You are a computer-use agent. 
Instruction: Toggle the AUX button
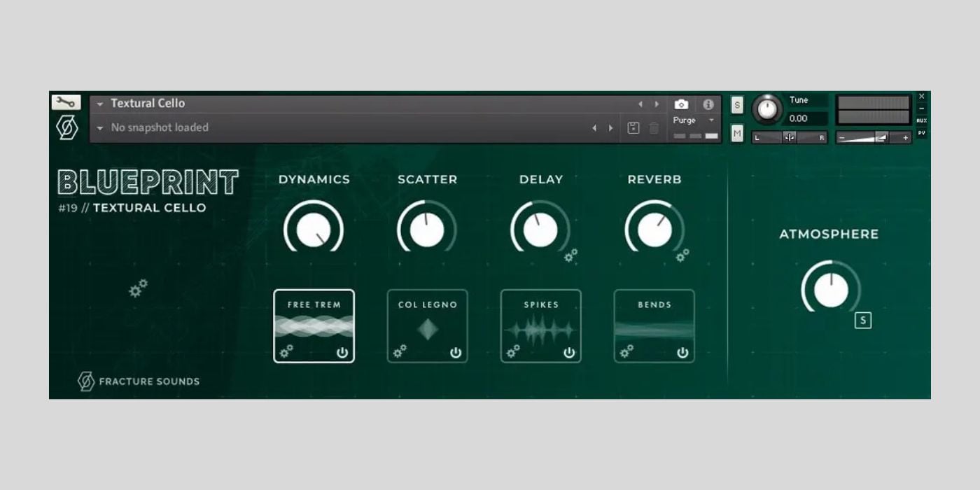click(x=921, y=120)
